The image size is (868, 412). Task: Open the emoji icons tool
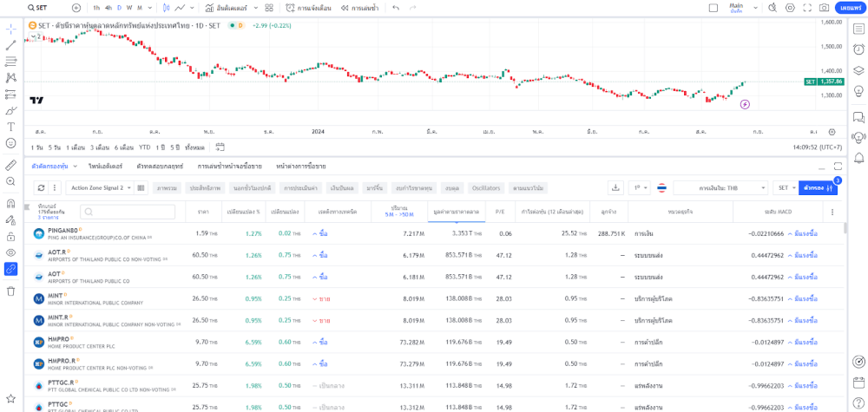(x=11, y=143)
